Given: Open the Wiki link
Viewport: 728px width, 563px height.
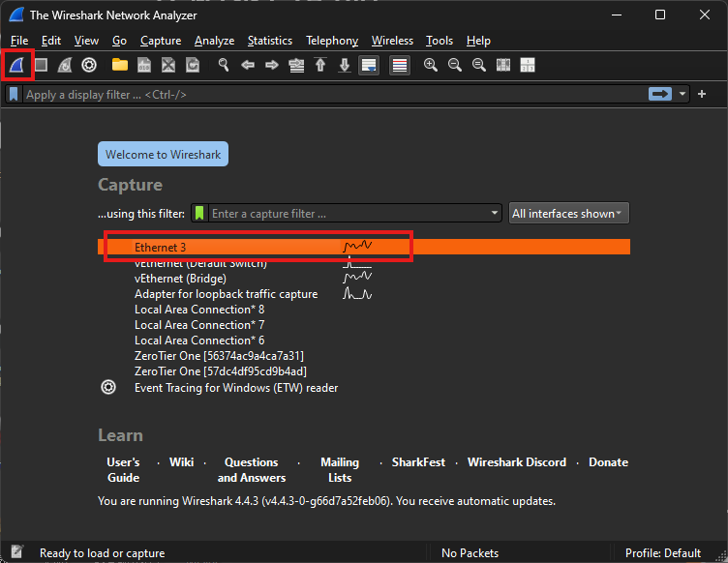Looking at the screenshot, I should pyautogui.click(x=181, y=462).
